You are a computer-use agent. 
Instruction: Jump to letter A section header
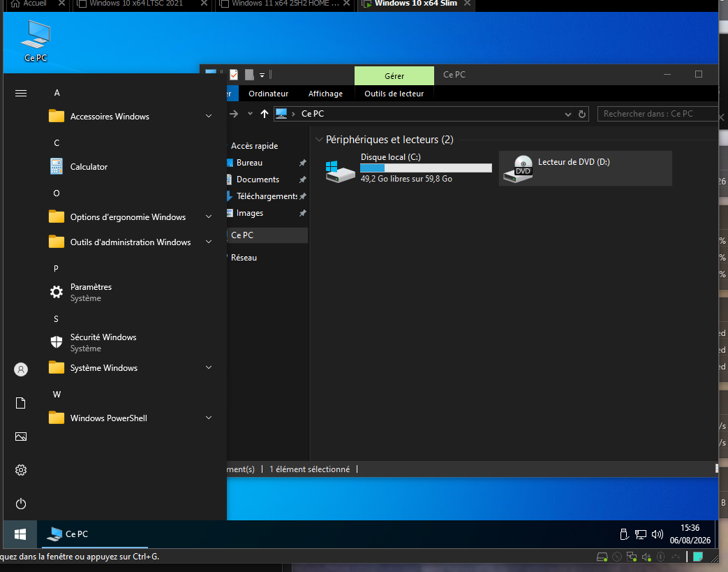57,93
